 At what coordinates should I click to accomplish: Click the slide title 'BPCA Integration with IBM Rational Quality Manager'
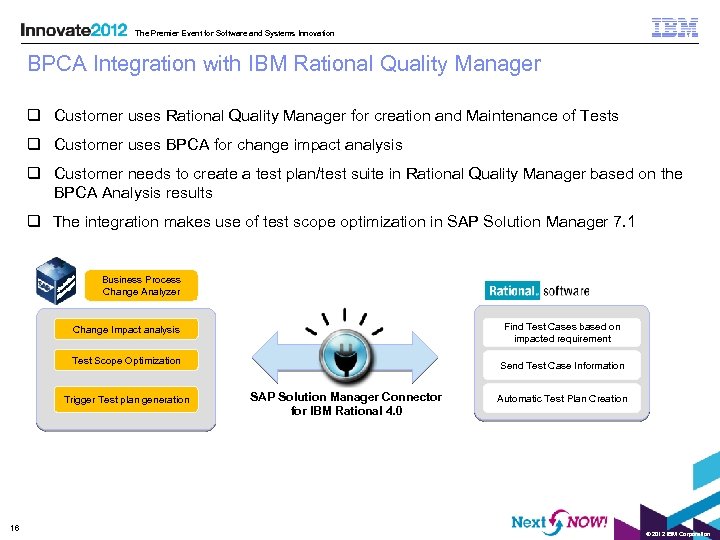click(x=284, y=64)
